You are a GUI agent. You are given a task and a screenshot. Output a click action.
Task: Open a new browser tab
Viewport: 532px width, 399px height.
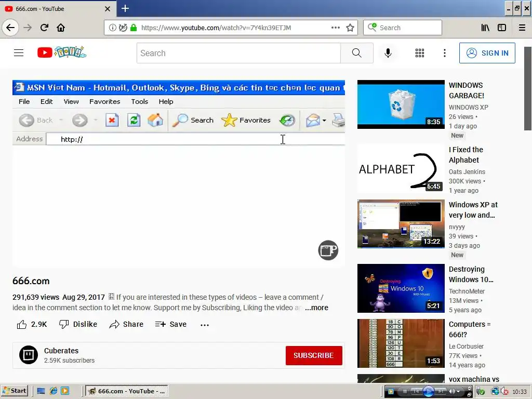pos(125,8)
